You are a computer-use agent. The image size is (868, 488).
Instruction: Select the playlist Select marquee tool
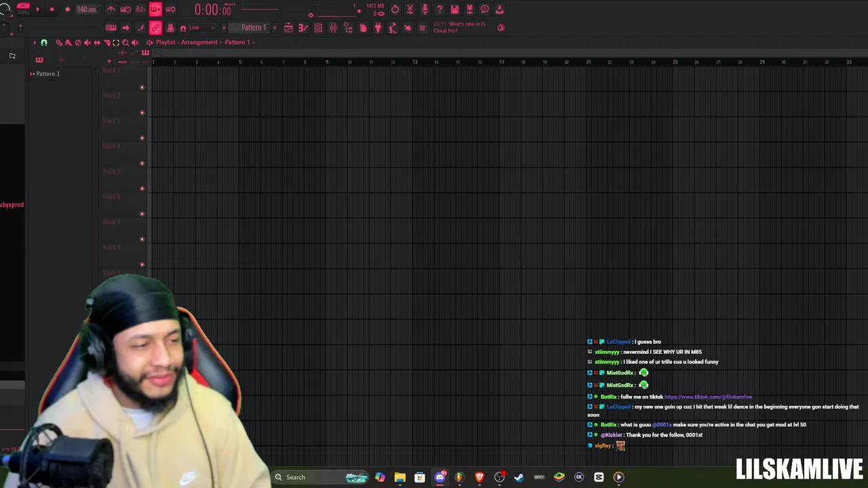click(x=116, y=43)
